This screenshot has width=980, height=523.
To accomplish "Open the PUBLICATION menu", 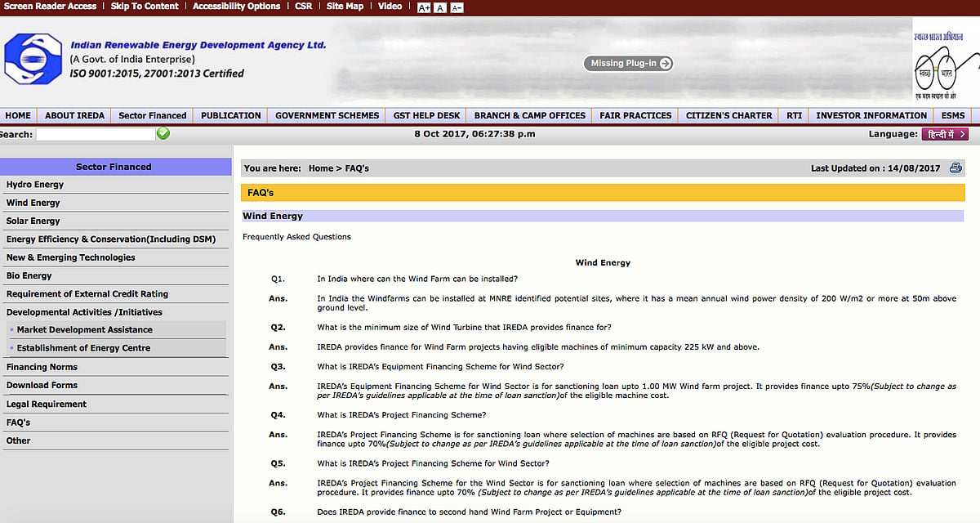I will tap(231, 115).
